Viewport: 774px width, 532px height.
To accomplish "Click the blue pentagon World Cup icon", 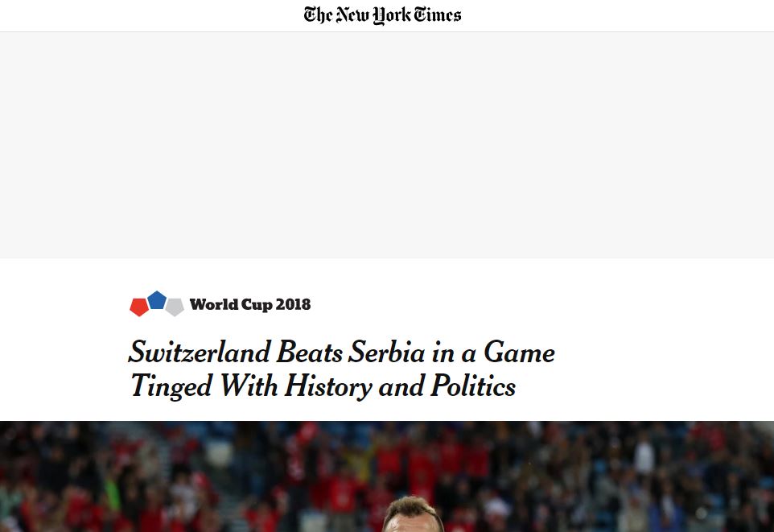I will coord(157,301).
